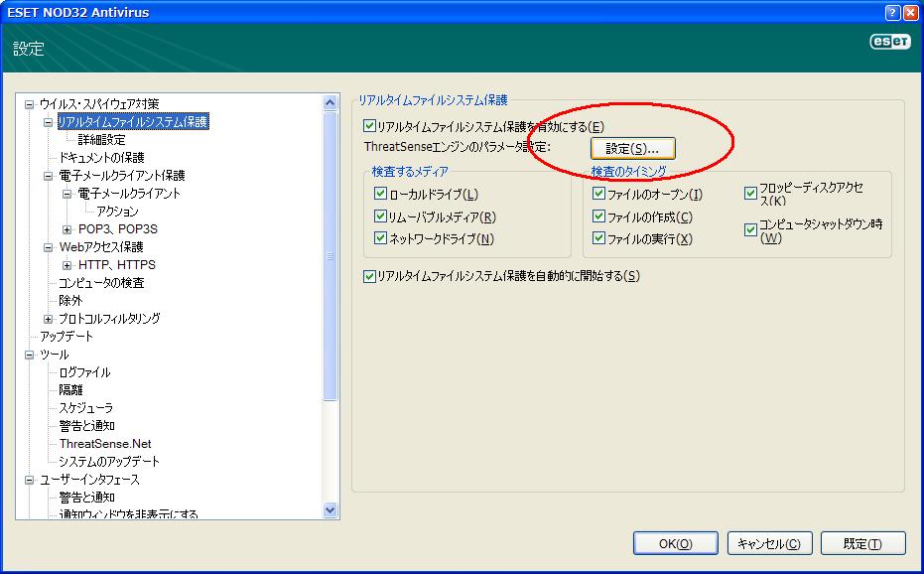Screen dimensions: 924x574
Task: Select 隔離 tree item
Action: [70, 390]
